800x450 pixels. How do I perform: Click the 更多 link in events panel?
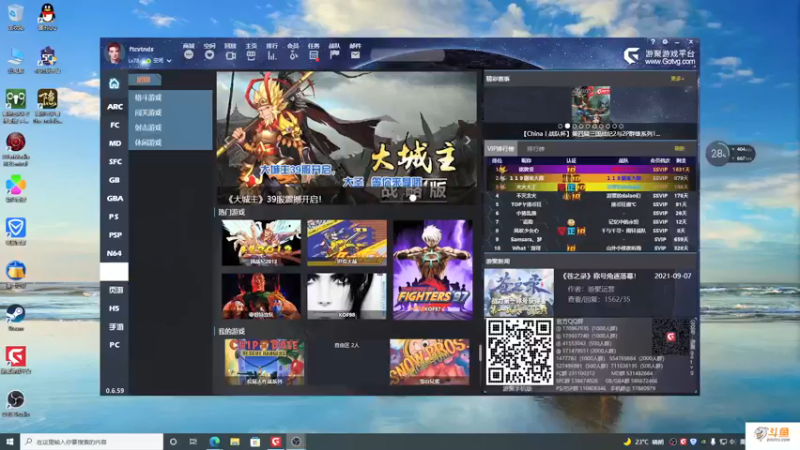677,79
